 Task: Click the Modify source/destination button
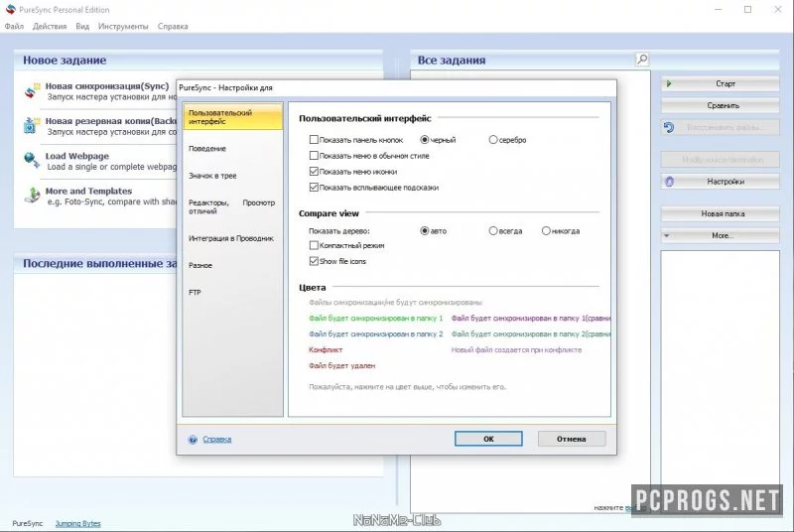(720, 160)
